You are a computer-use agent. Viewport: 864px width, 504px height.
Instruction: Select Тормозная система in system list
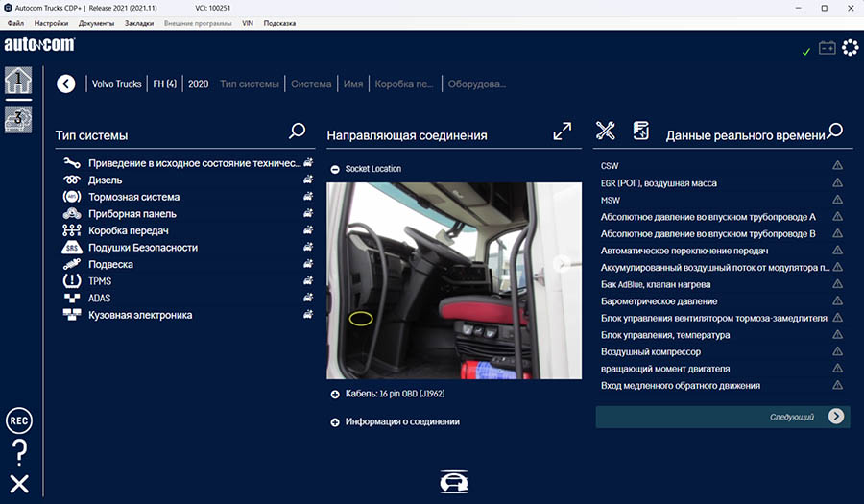[x=133, y=197]
